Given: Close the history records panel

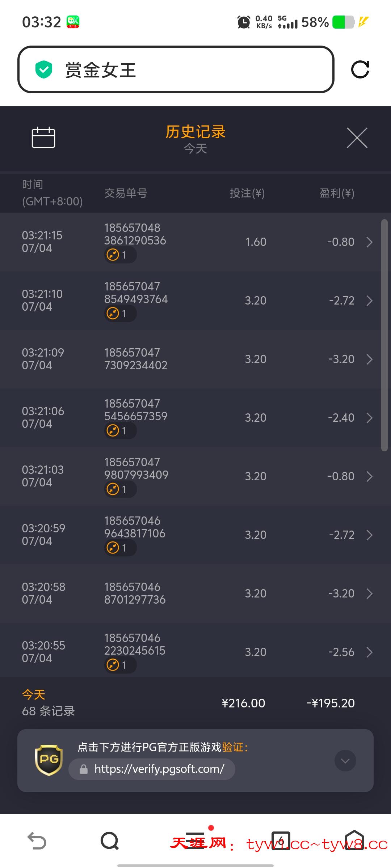Looking at the screenshot, I should (357, 138).
